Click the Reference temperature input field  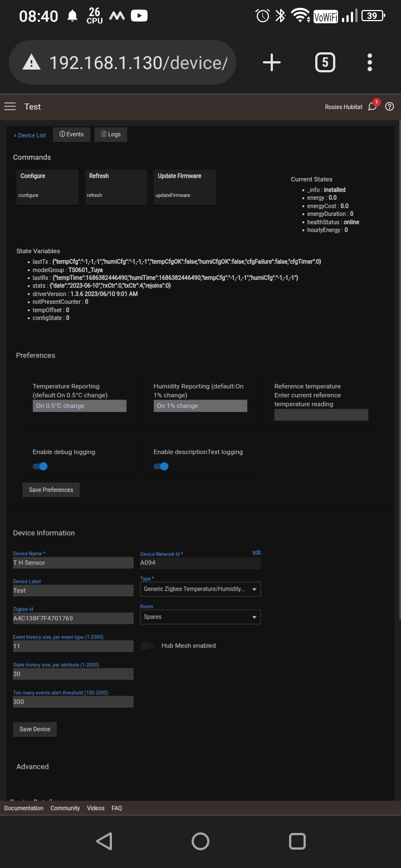[321, 415]
